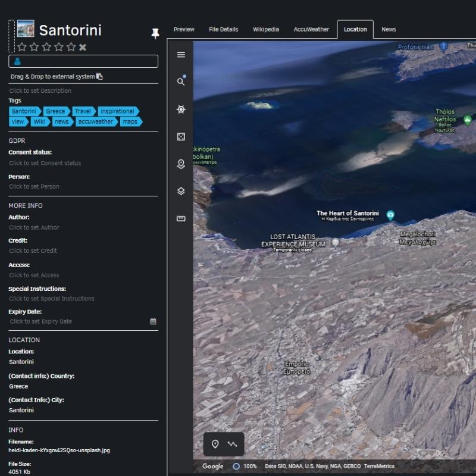The height and width of the screenshot is (476, 476).
Task: Click to set Special Instructions
Action: pyautogui.click(x=52, y=299)
